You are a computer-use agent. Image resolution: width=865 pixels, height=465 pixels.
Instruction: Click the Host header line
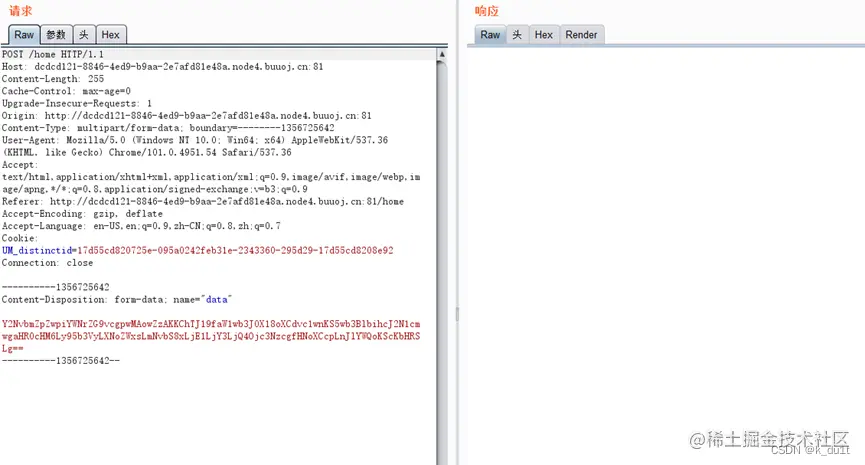(162, 66)
